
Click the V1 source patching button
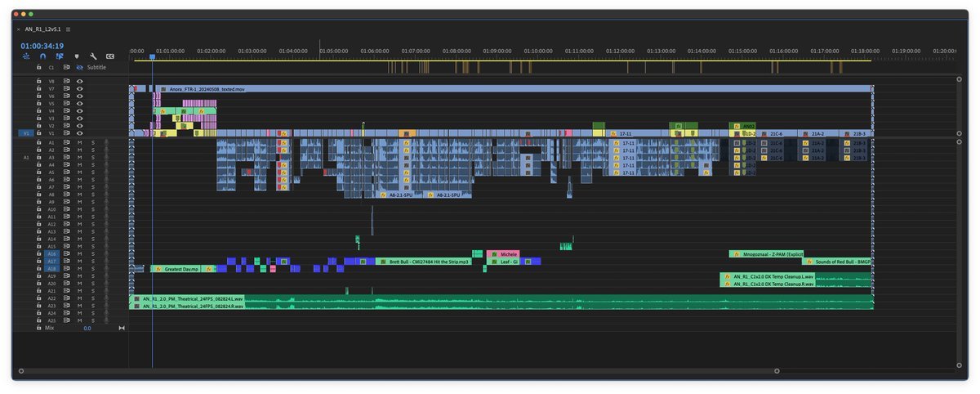tap(25, 133)
